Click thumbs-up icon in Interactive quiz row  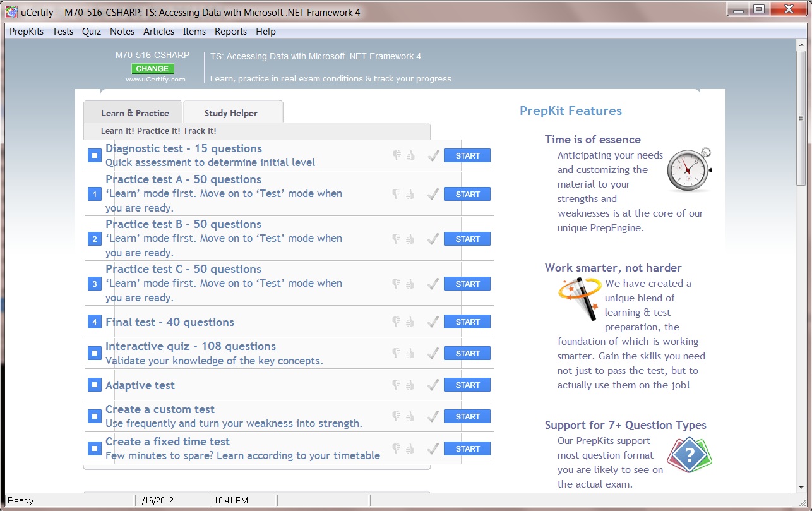410,353
